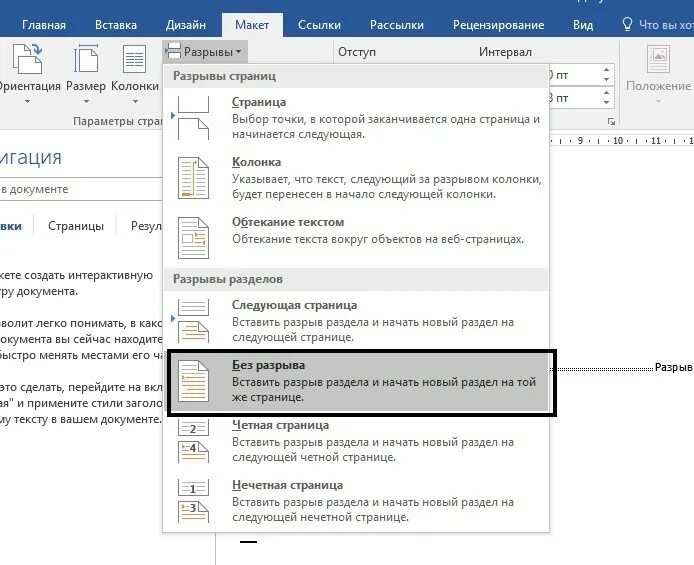Insert Нечетная страница section break
This screenshot has height=565, width=694.
[356, 501]
